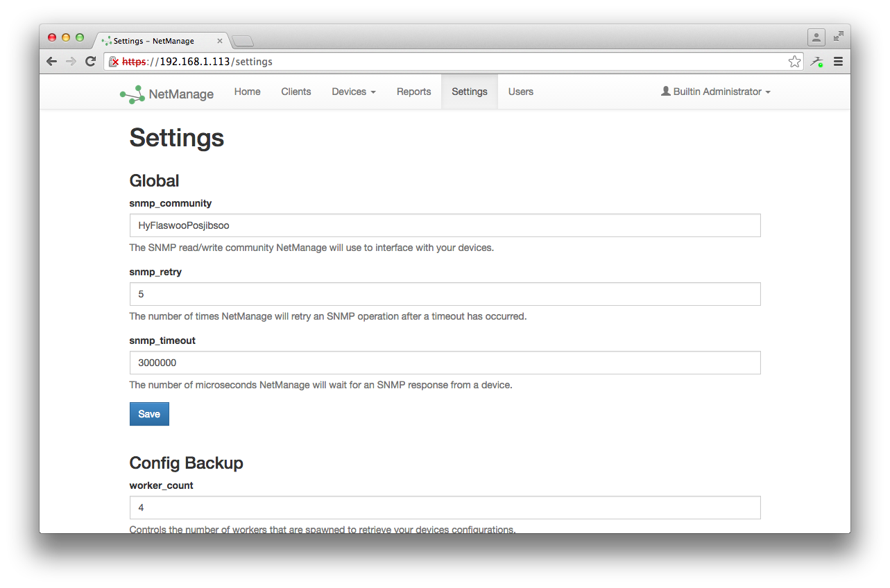Viewport: 890px width, 588px height.
Task: Select the Settings nav item
Action: [x=470, y=92]
